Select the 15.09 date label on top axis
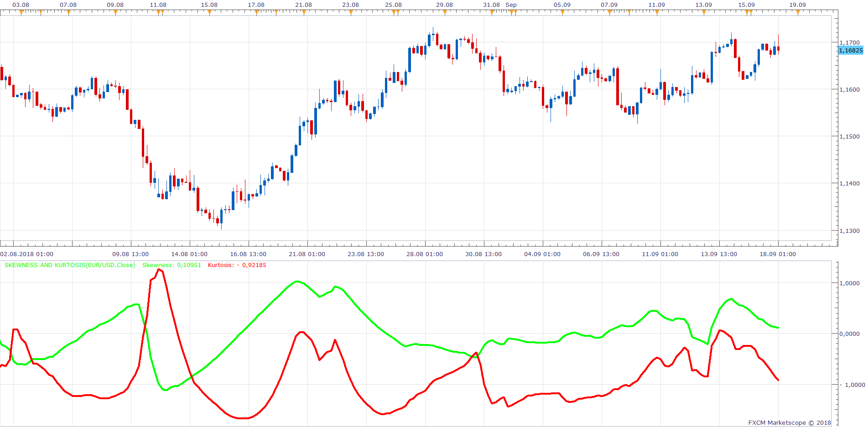The image size is (868, 427). pos(746,5)
